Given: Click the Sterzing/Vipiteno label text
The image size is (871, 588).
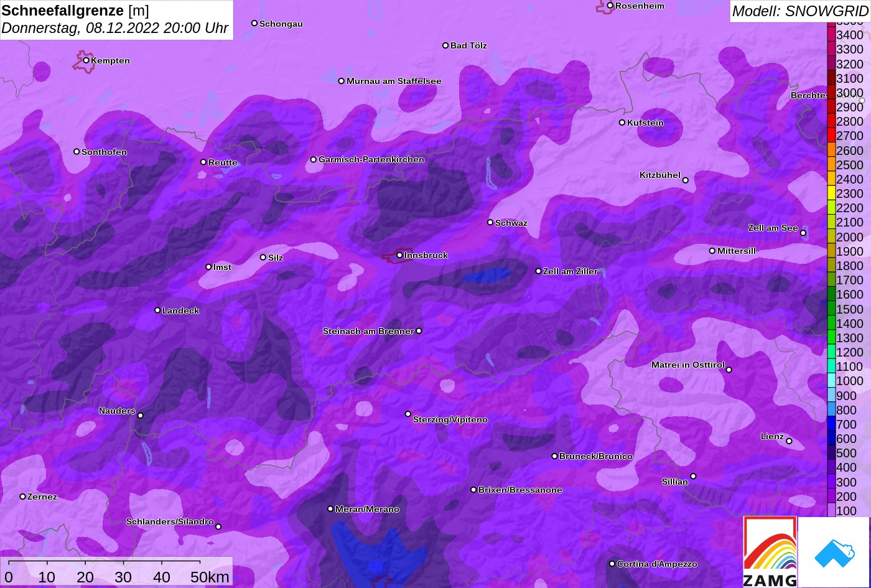Looking at the screenshot, I should 450,420.
